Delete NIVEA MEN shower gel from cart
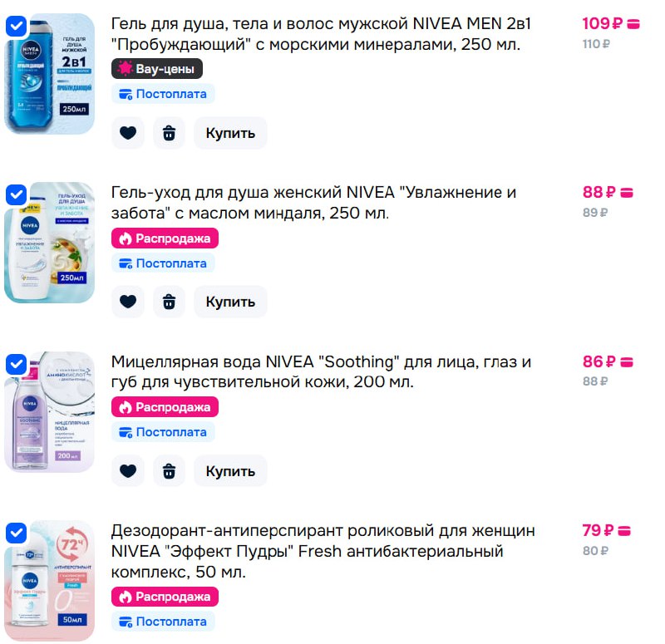The width and height of the screenshot is (665, 644). click(169, 133)
